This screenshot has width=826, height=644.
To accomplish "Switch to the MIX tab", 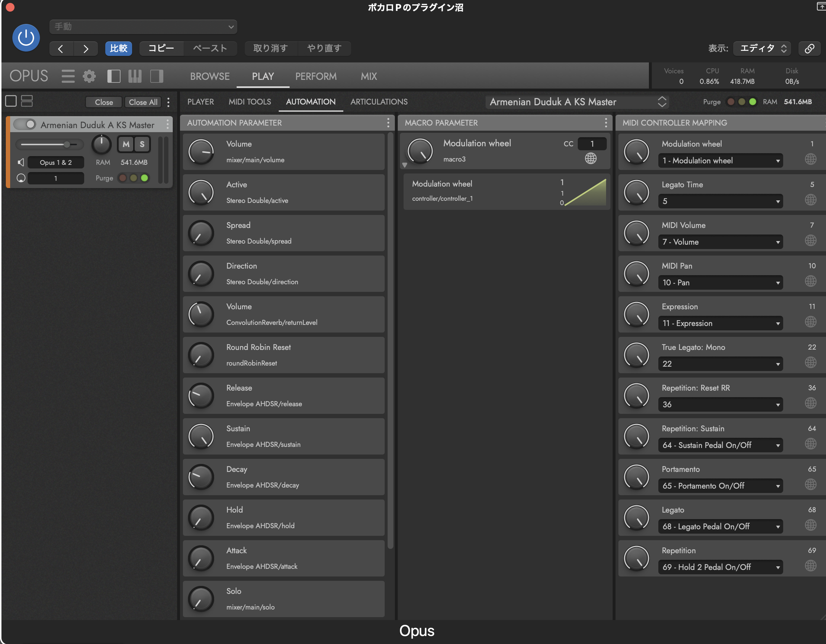I will click(369, 77).
